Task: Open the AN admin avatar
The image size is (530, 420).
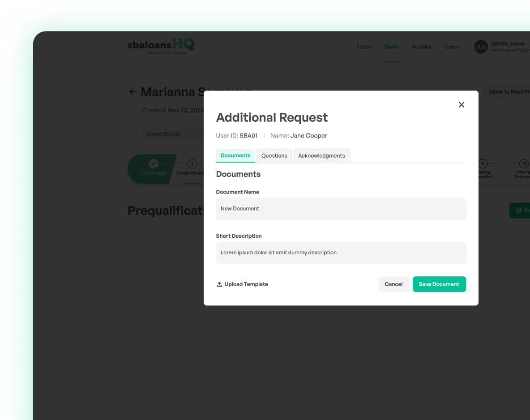Action: 481,47
